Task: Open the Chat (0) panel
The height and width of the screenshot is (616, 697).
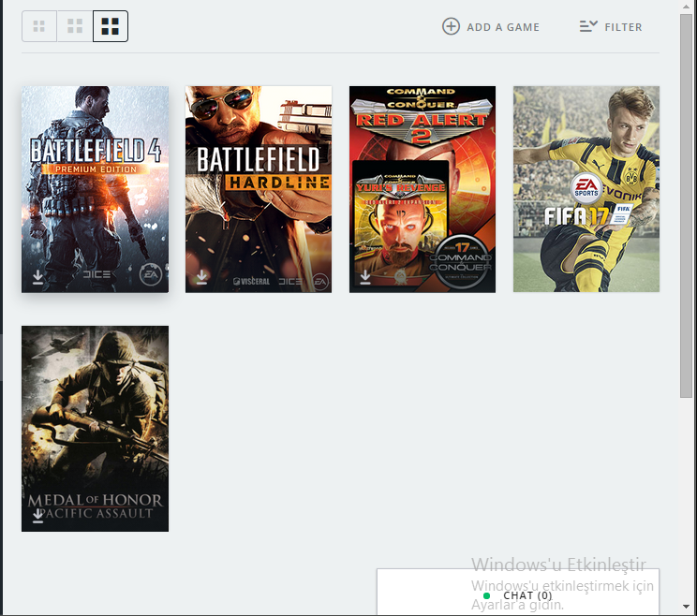Action: click(x=518, y=592)
